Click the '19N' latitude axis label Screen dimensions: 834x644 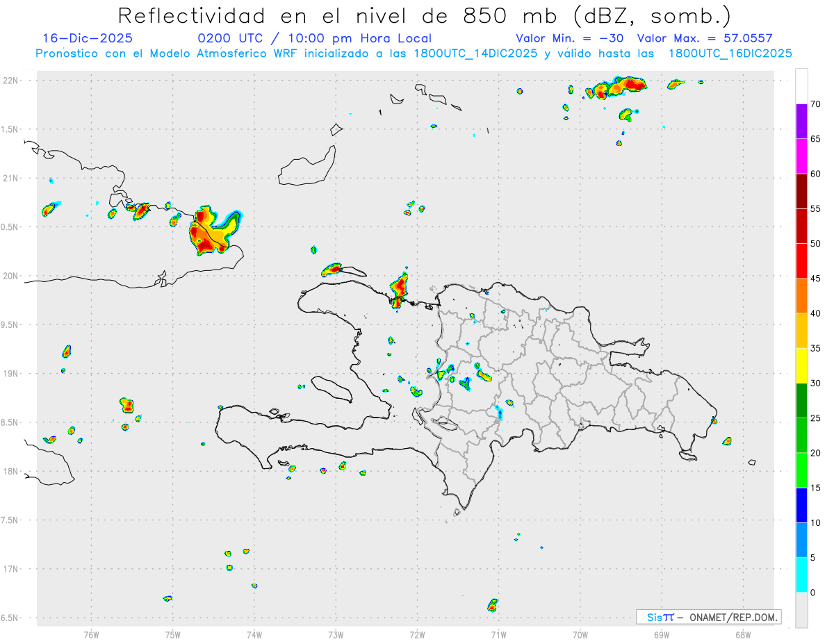pos(10,373)
